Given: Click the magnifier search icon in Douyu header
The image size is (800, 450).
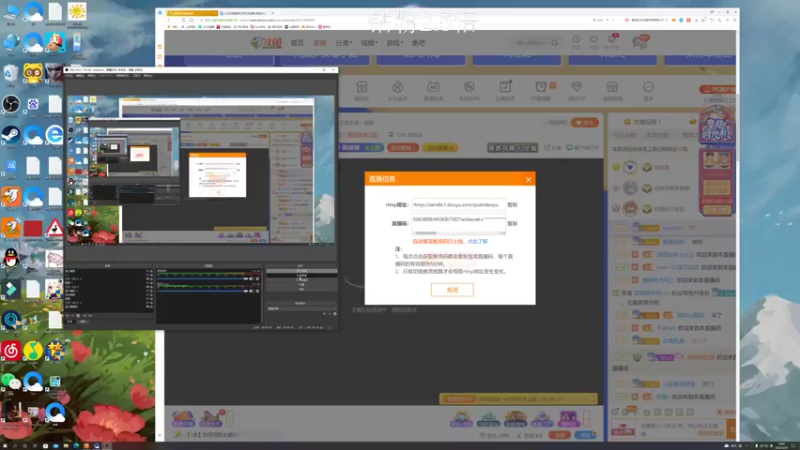Looking at the screenshot, I should (555, 43).
